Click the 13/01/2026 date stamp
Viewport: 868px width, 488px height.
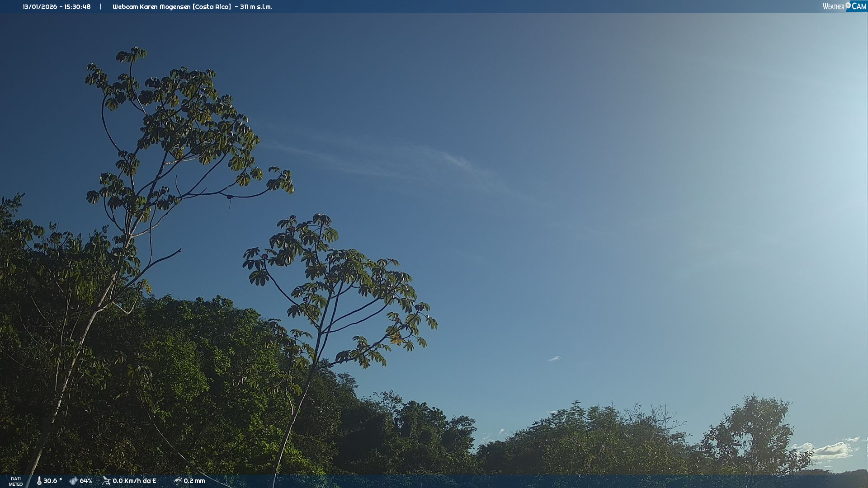tap(40, 7)
